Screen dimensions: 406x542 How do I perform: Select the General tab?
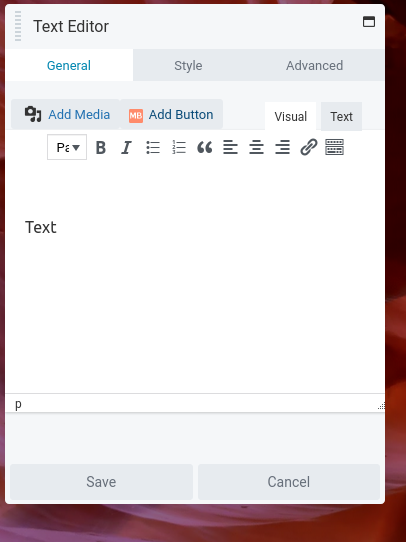click(x=69, y=65)
